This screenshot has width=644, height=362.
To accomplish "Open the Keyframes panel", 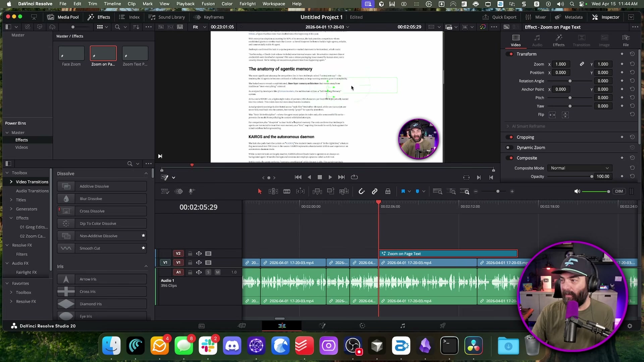I will [208, 17].
